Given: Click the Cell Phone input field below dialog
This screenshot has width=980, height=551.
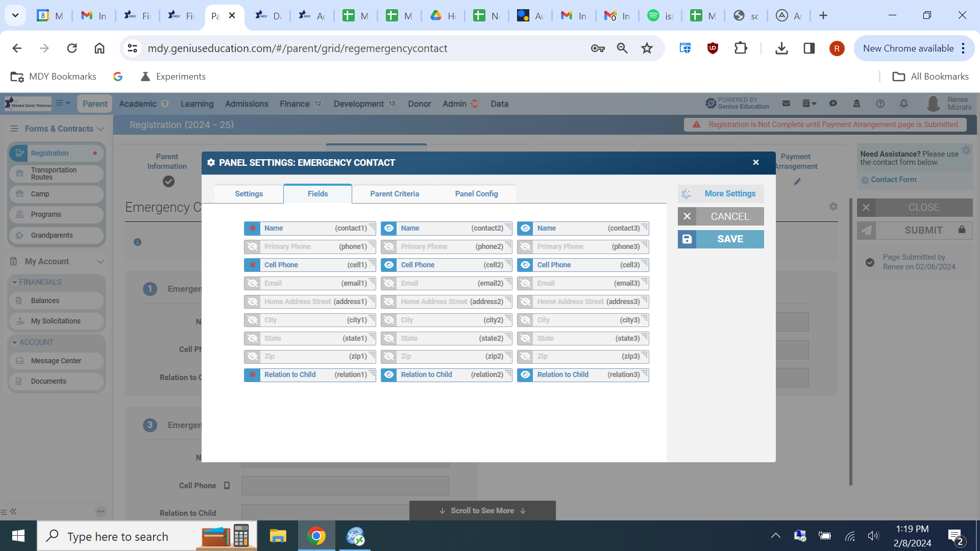Looking at the screenshot, I should click(x=345, y=486).
